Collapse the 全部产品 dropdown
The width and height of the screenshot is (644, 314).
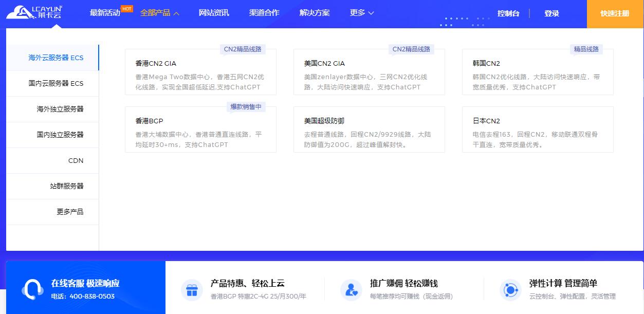[160, 13]
